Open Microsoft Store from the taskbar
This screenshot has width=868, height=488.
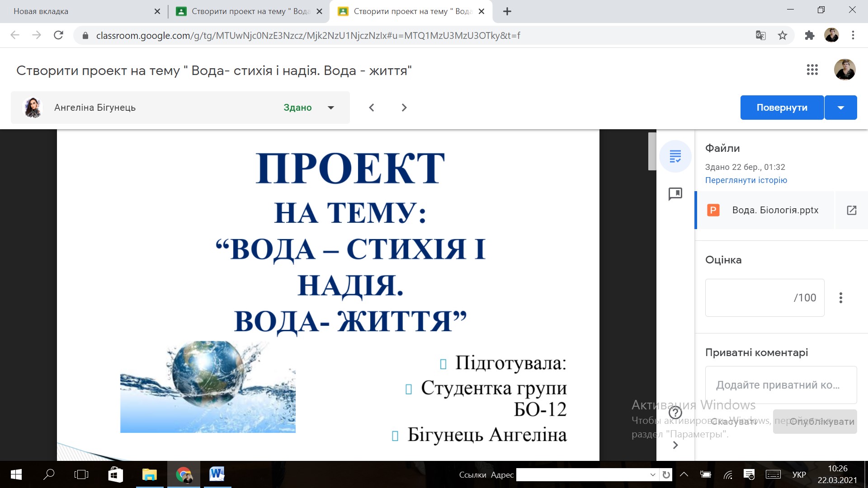(x=116, y=474)
